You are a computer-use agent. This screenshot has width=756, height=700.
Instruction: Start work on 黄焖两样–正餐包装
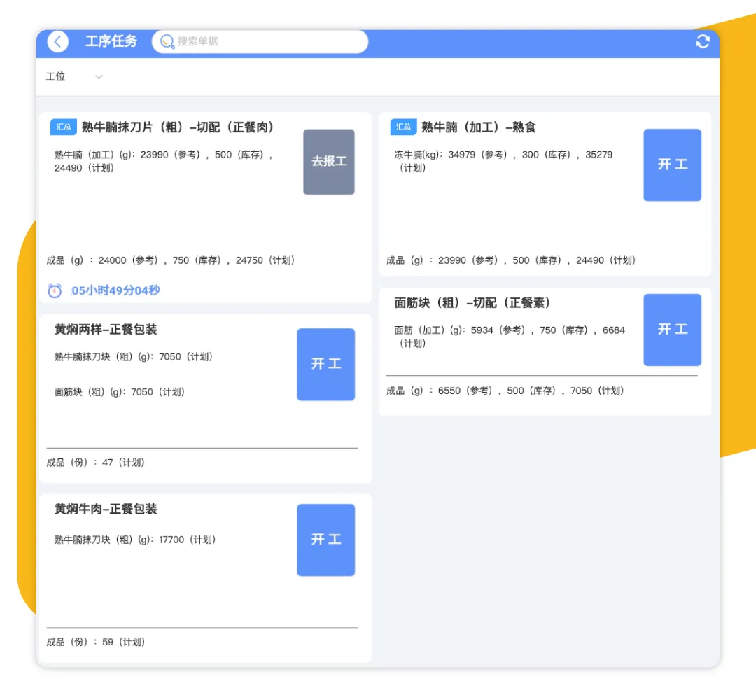click(x=326, y=364)
